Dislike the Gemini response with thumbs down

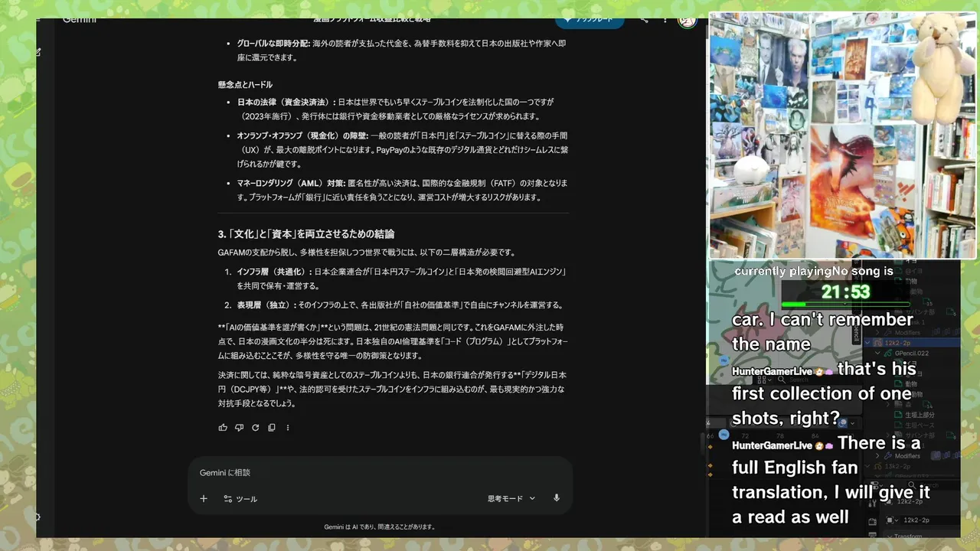[x=239, y=428]
